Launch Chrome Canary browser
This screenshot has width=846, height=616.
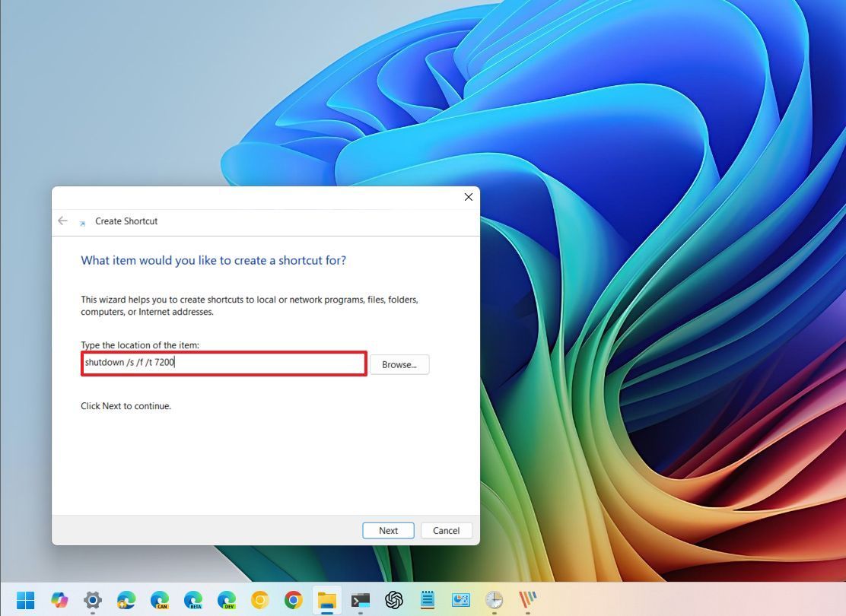(x=261, y=600)
